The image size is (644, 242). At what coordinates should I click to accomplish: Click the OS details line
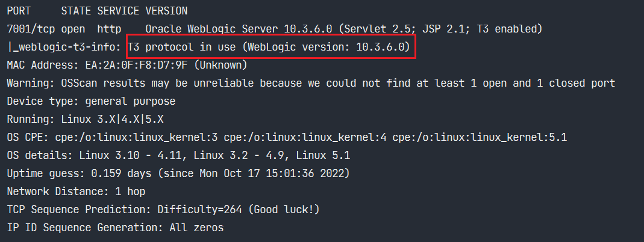pyautogui.click(x=178, y=155)
